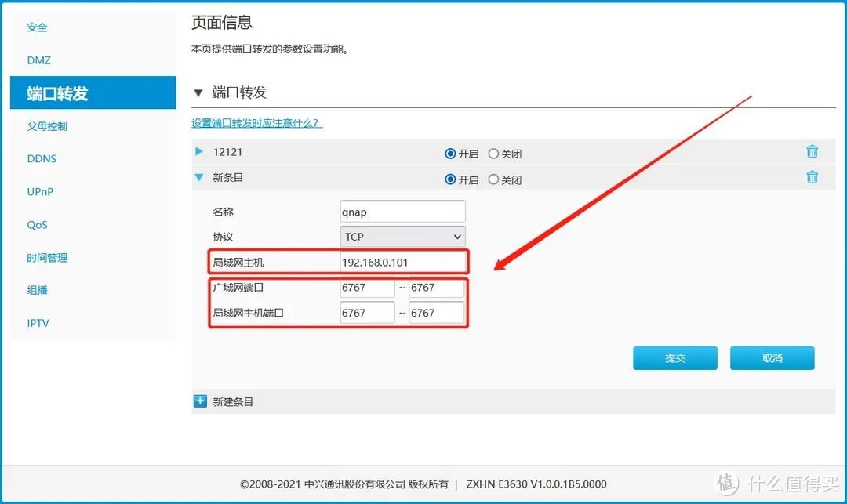Click the 局域网主机 IP address field
The height and width of the screenshot is (504, 847).
[x=402, y=261]
